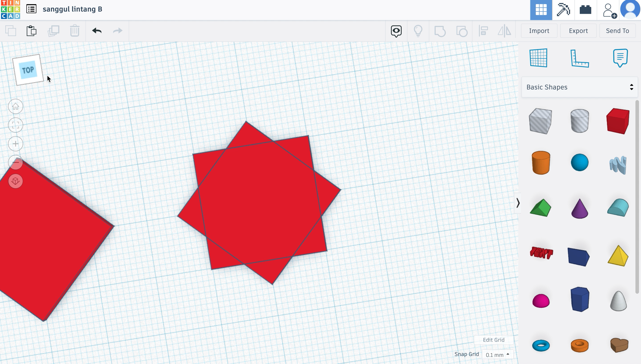This screenshot has width=641, height=364.
Task: Click the Show all lightbulb icon
Action: point(418,31)
